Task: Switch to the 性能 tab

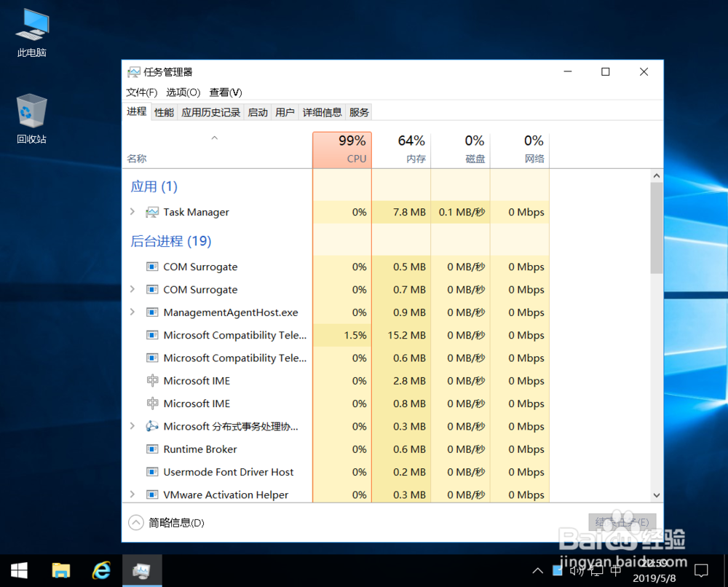Action: [x=164, y=112]
